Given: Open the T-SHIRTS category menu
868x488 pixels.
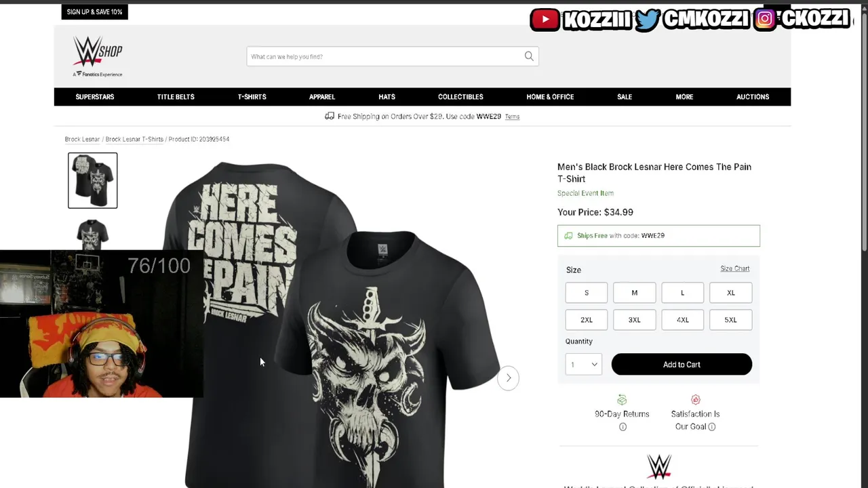Looking at the screenshot, I should [x=252, y=97].
